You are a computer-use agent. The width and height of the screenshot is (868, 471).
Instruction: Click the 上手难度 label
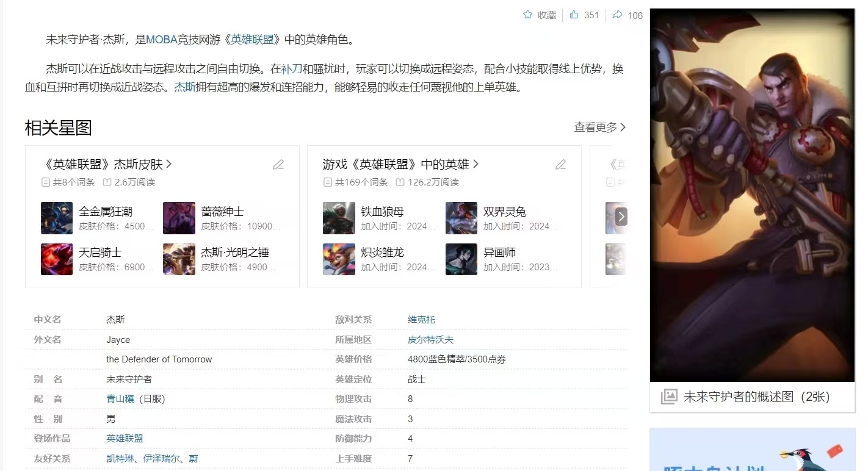click(x=353, y=459)
